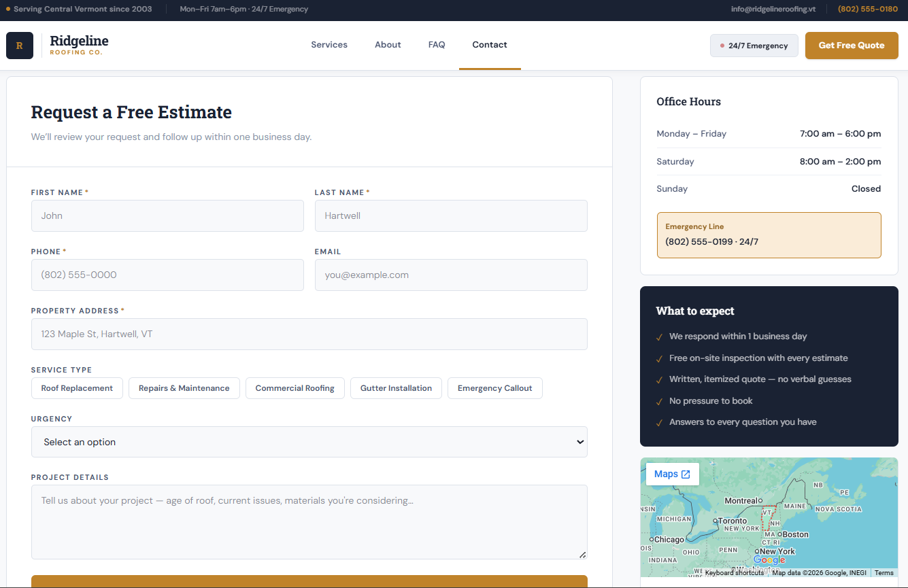Click the map's Keyboard shortcuts link
This screenshot has height=588, width=908.
tap(735, 573)
